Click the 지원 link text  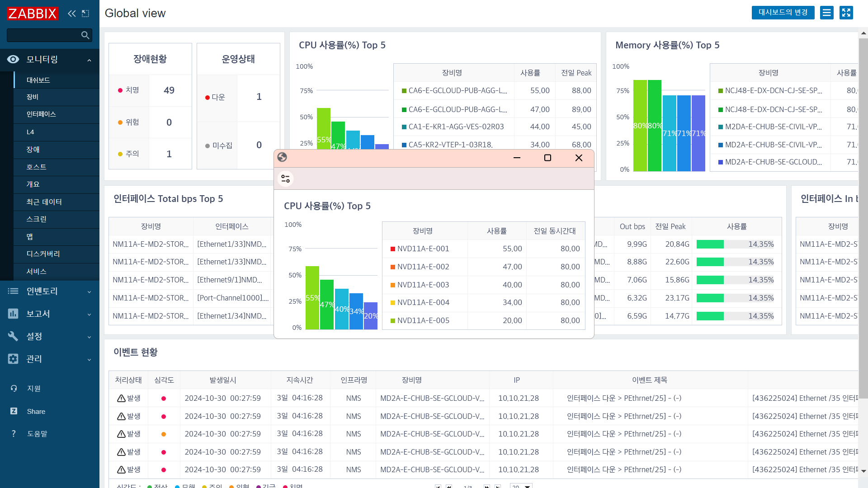34,389
